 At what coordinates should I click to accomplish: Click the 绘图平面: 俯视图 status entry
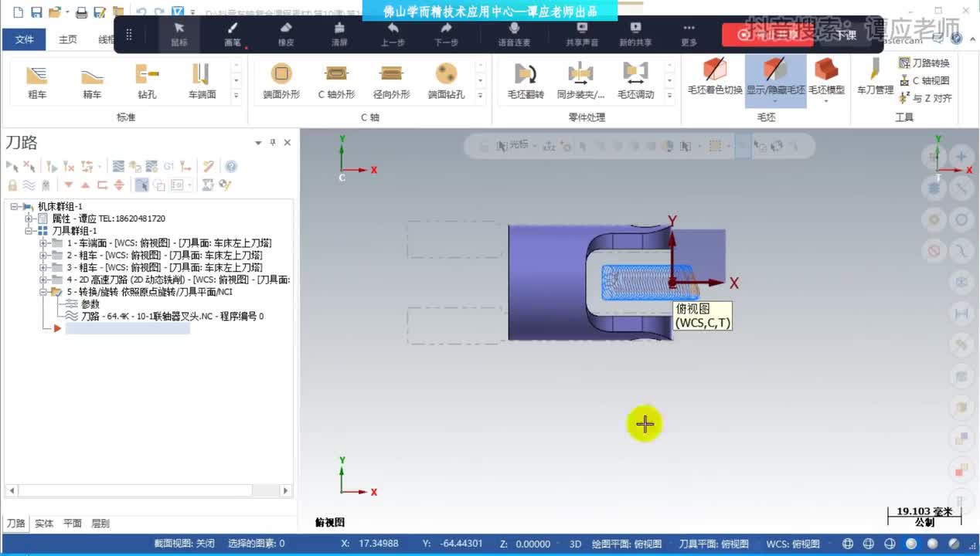626,544
